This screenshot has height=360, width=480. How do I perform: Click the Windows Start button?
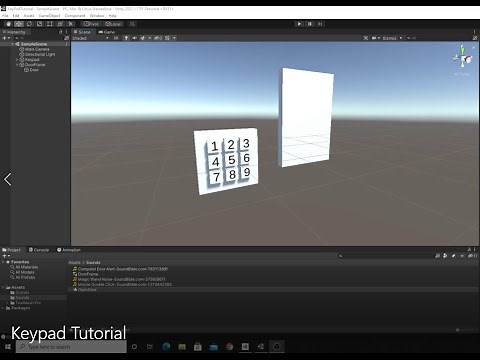[x=8, y=347]
